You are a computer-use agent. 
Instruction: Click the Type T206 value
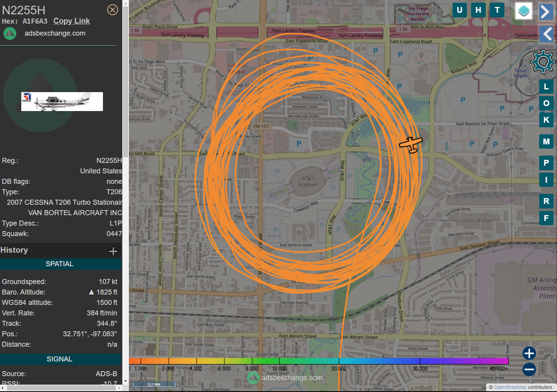114,192
